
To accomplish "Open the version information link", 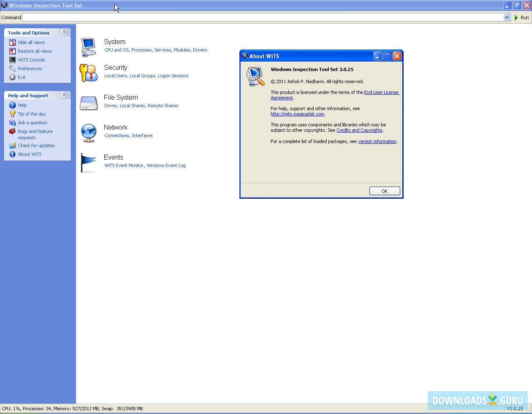I will (377, 141).
